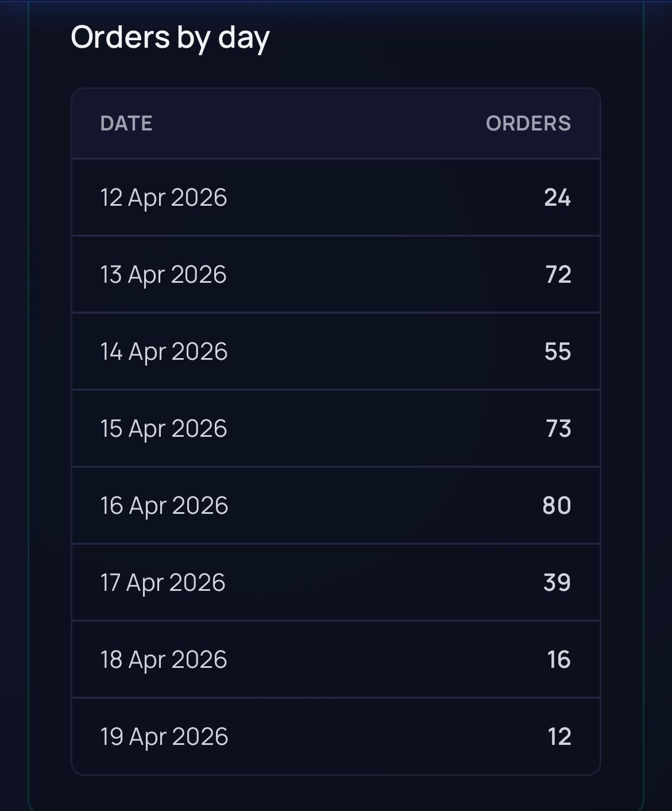Select the orders count 55

pos(558,351)
